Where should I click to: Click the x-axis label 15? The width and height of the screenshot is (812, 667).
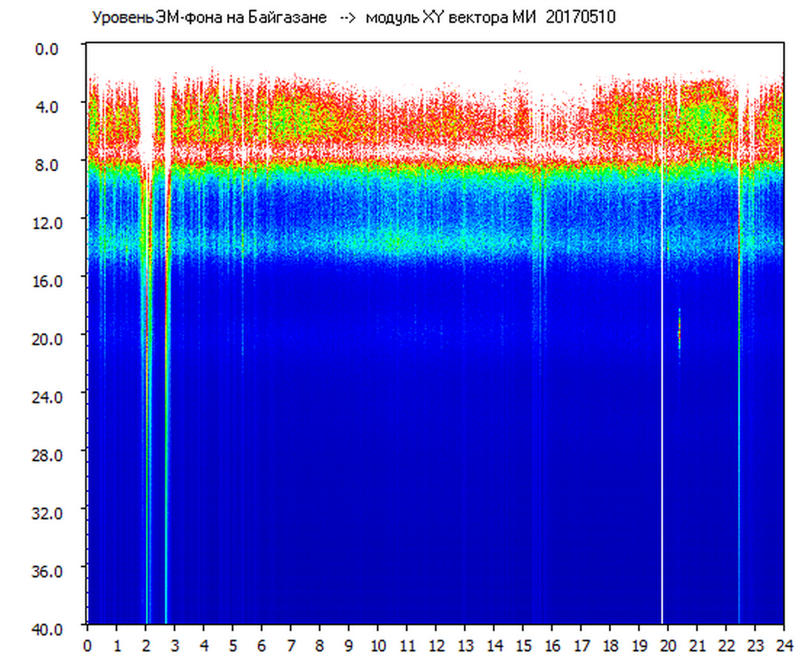[522, 646]
